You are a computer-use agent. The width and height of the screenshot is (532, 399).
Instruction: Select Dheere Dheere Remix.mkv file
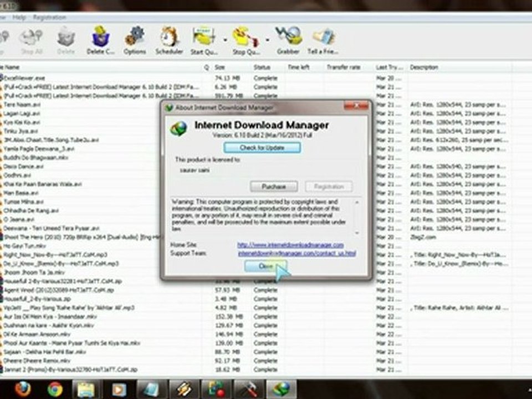point(37,361)
